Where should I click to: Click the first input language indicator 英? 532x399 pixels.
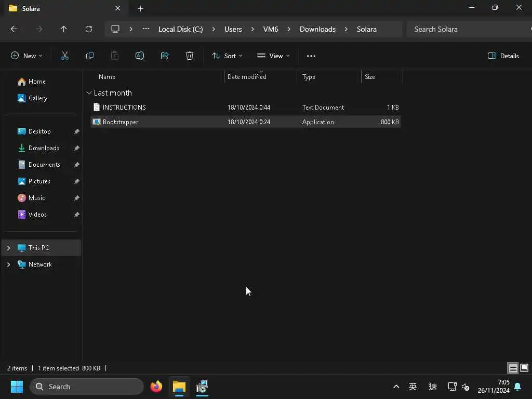[413, 387]
